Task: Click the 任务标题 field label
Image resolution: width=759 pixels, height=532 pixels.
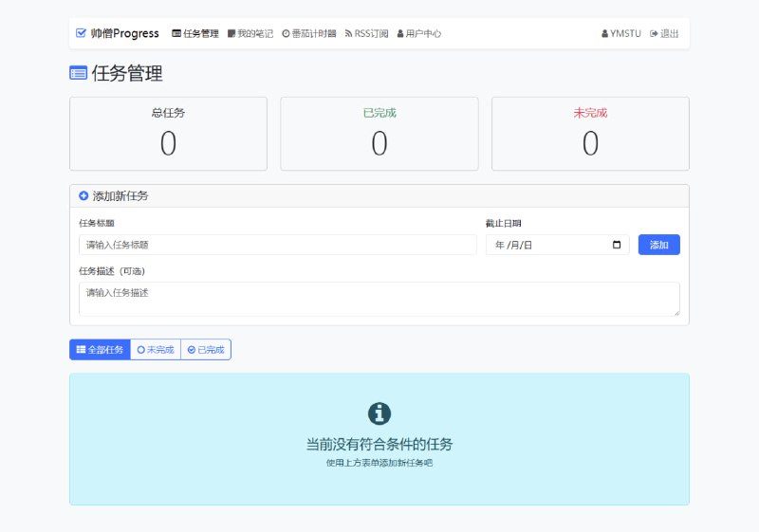Action: (x=97, y=223)
